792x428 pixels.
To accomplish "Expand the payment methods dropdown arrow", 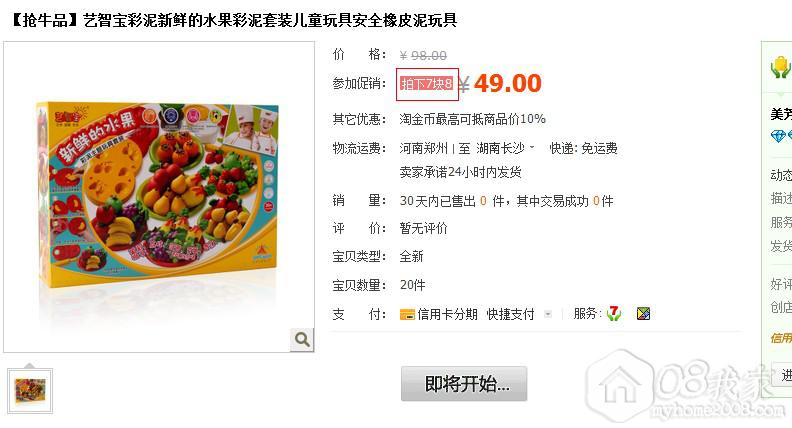I will pos(548,314).
